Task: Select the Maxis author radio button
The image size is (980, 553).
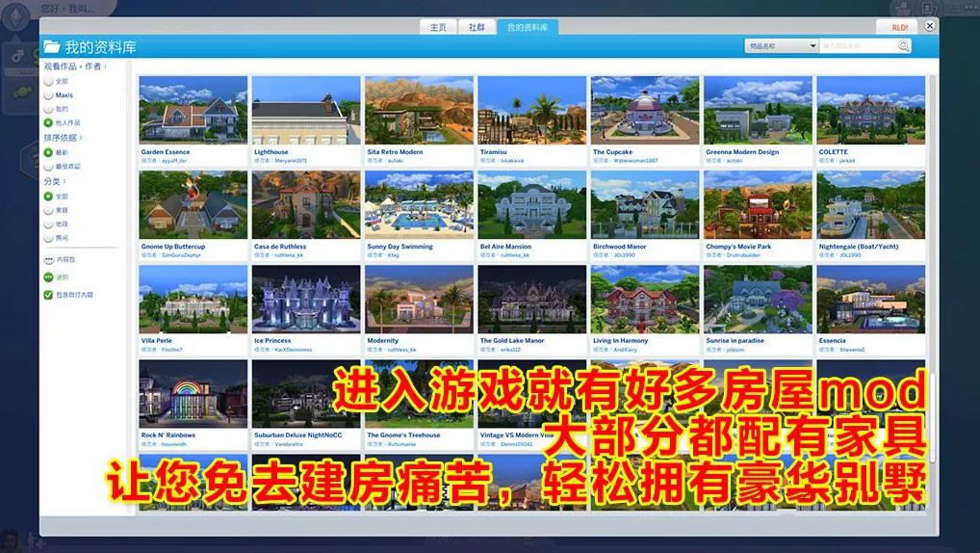Action: 48,95
